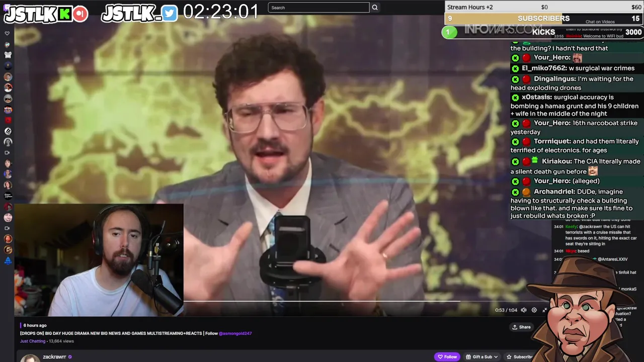Click the username Archandriel in chat
This screenshot has width=644, height=362.
pos(554,192)
